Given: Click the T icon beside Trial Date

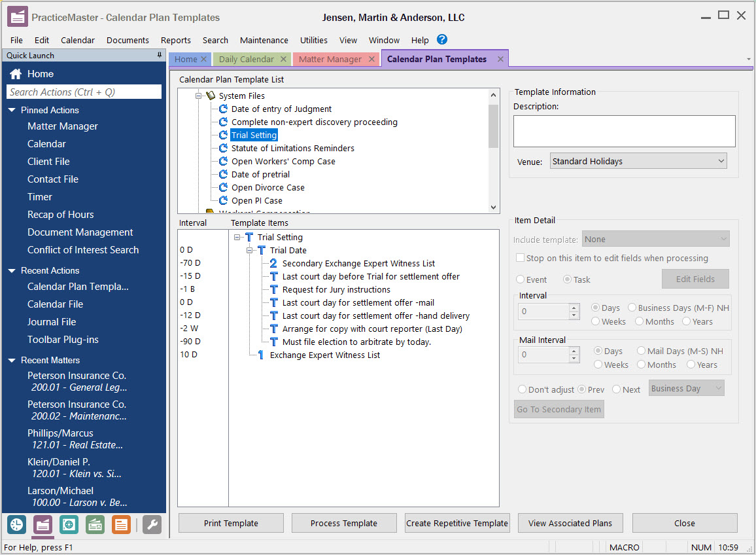Looking at the screenshot, I should point(262,250).
